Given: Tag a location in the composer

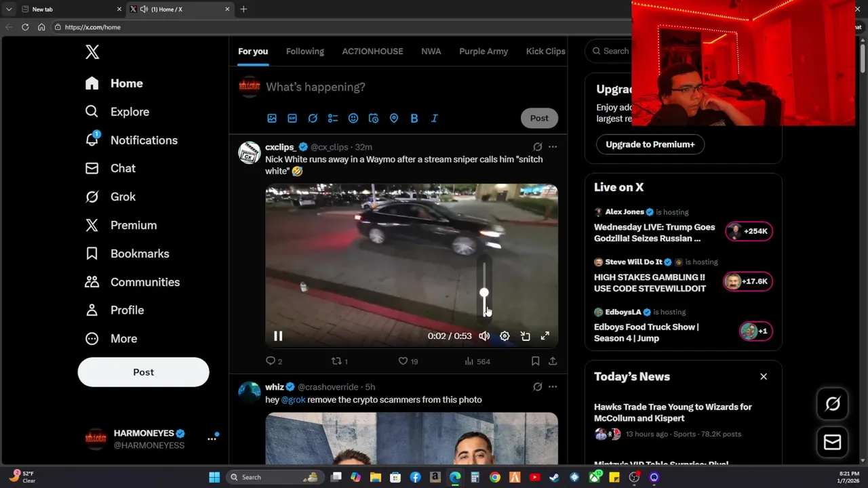Looking at the screenshot, I should [394, 118].
